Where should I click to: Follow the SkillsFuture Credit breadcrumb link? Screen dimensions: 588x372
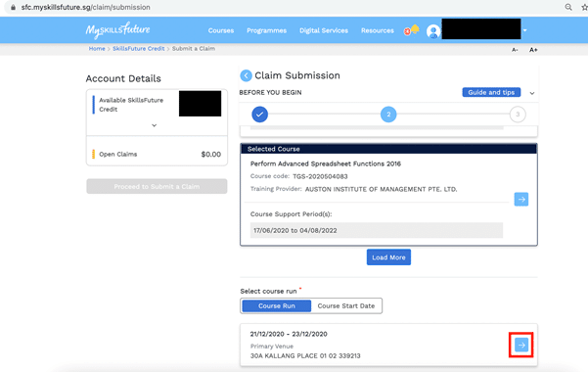tap(138, 49)
